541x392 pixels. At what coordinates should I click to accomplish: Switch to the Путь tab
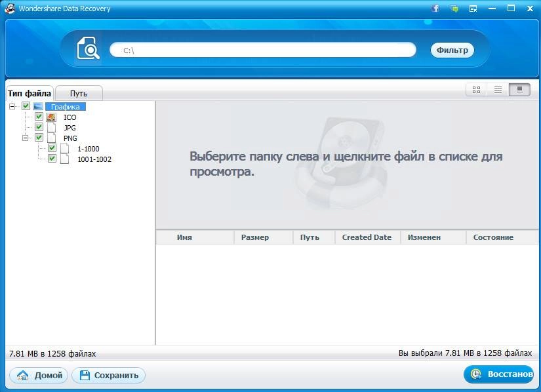79,93
